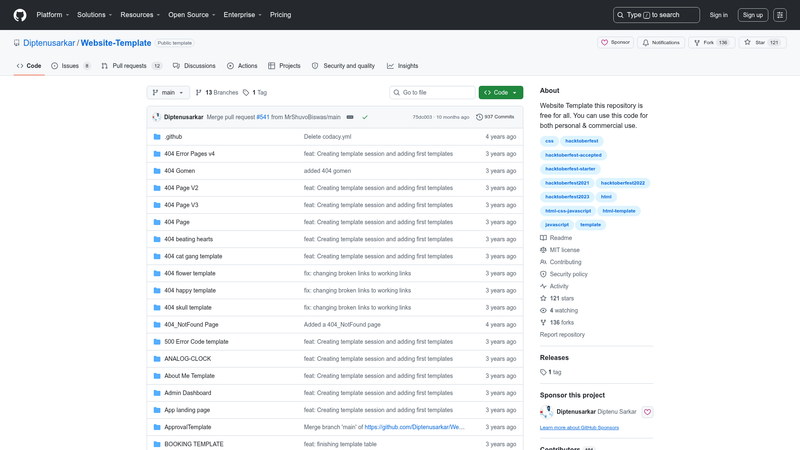Switch to the Issues tab
The image size is (800, 450).
click(70, 66)
